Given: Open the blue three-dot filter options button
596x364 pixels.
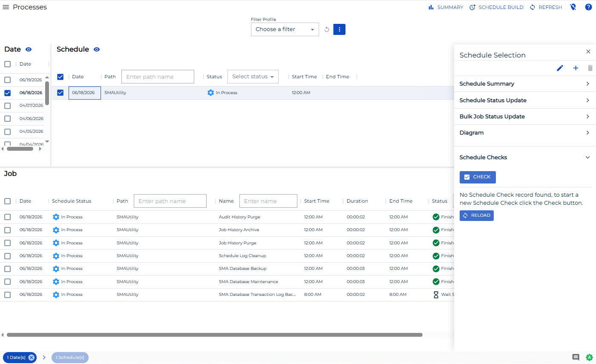Looking at the screenshot, I should point(339,29).
